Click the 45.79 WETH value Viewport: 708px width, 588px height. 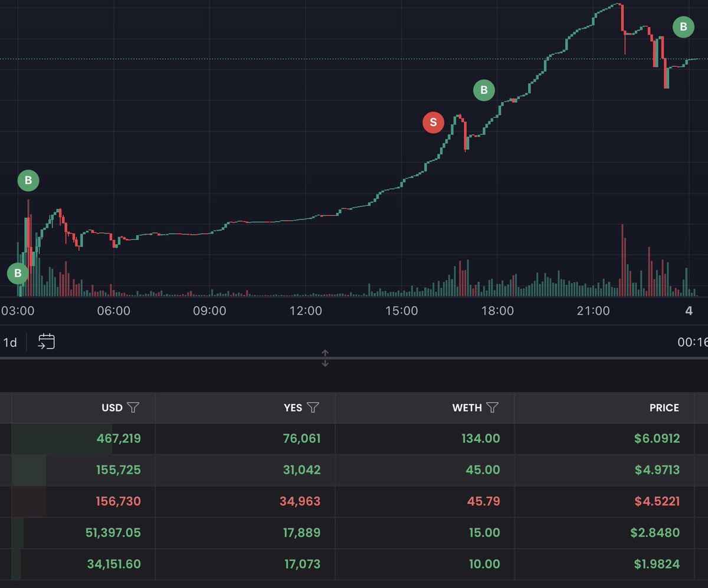[x=484, y=501]
